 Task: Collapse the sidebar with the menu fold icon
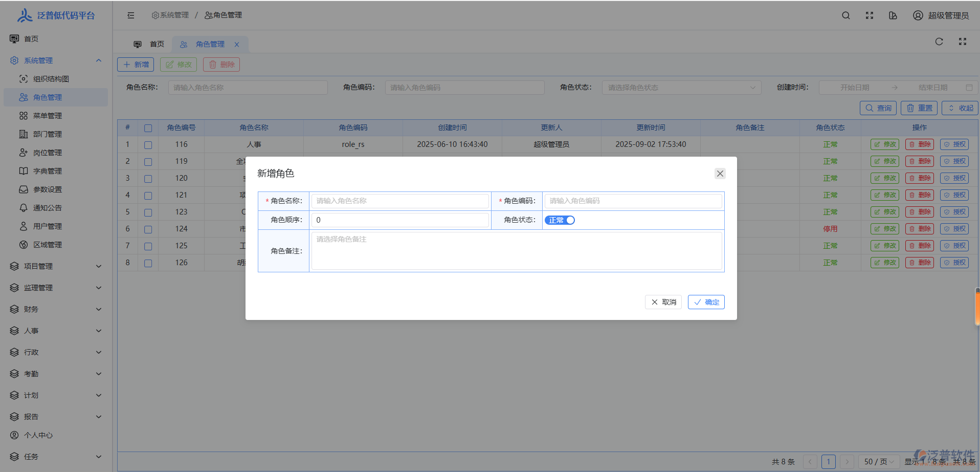[131, 15]
